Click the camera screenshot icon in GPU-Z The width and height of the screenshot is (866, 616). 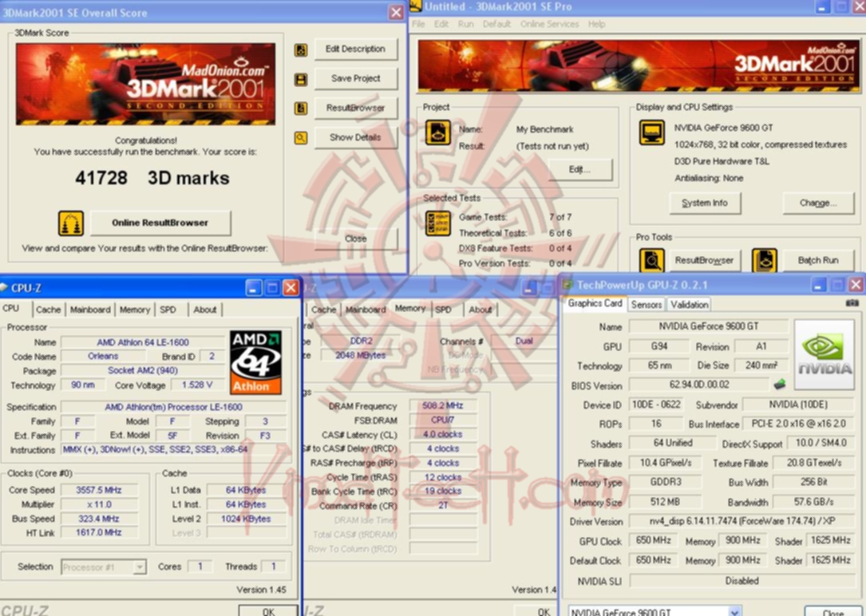852,303
